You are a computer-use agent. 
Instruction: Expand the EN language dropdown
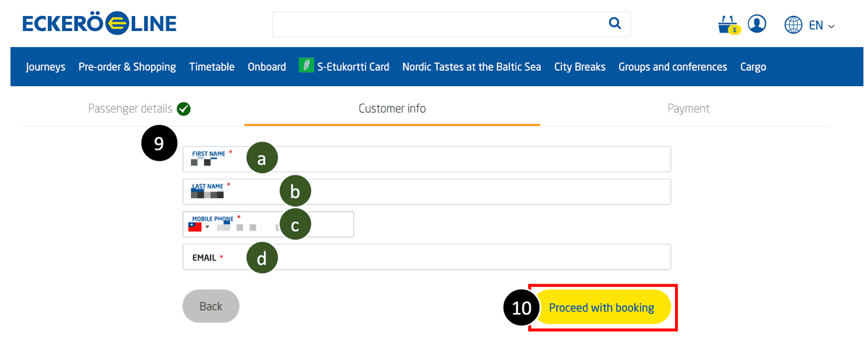(822, 25)
